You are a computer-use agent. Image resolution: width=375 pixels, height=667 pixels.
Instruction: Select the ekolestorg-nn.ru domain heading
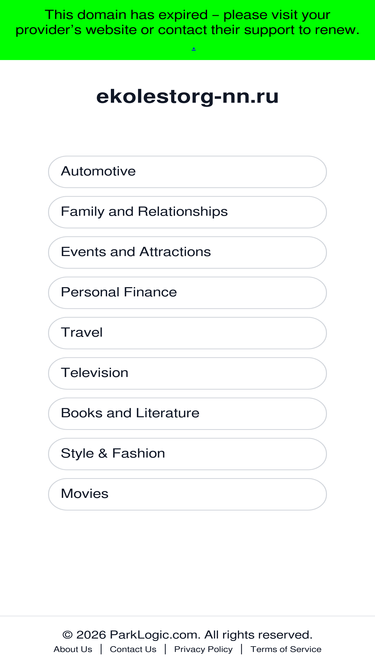(x=188, y=97)
